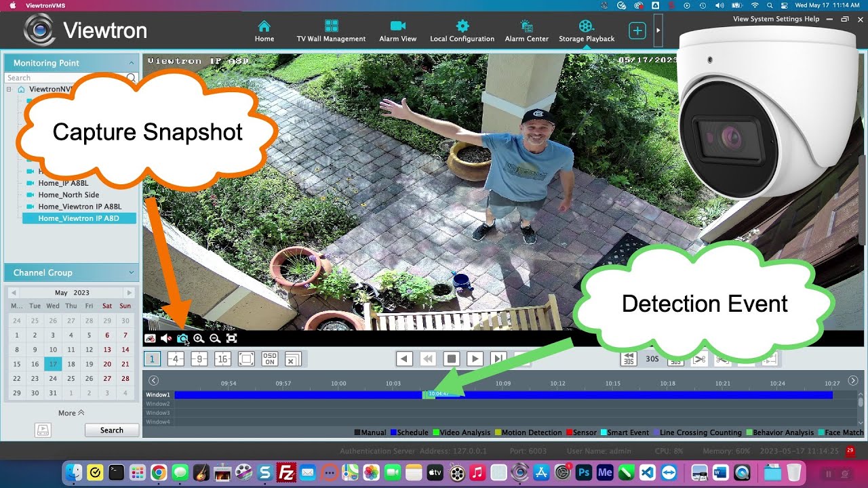
Task: Switch to single window layout
Action: tap(153, 359)
